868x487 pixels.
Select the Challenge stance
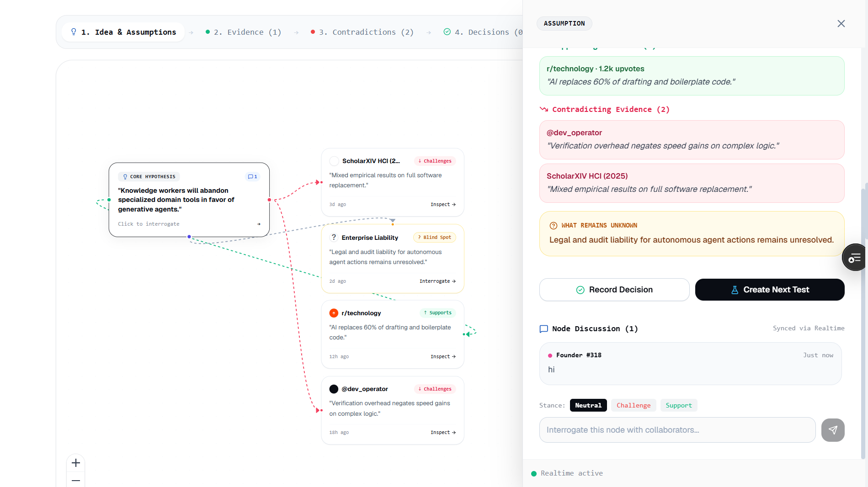tap(634, 405)
